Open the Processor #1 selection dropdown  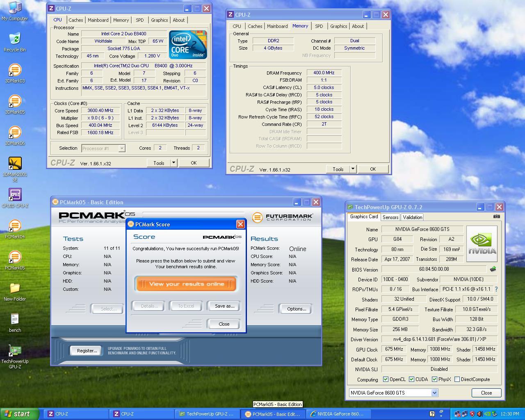[x=122, y=148]
